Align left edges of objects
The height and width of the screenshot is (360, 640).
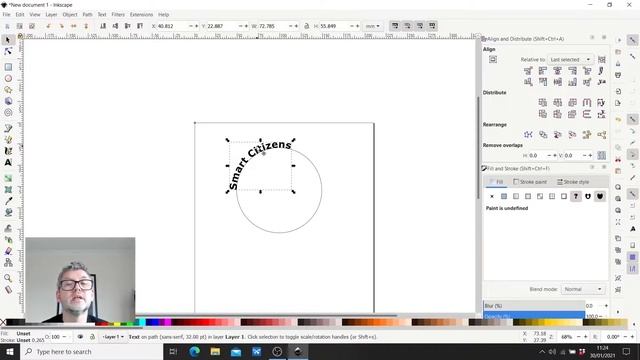543,71
